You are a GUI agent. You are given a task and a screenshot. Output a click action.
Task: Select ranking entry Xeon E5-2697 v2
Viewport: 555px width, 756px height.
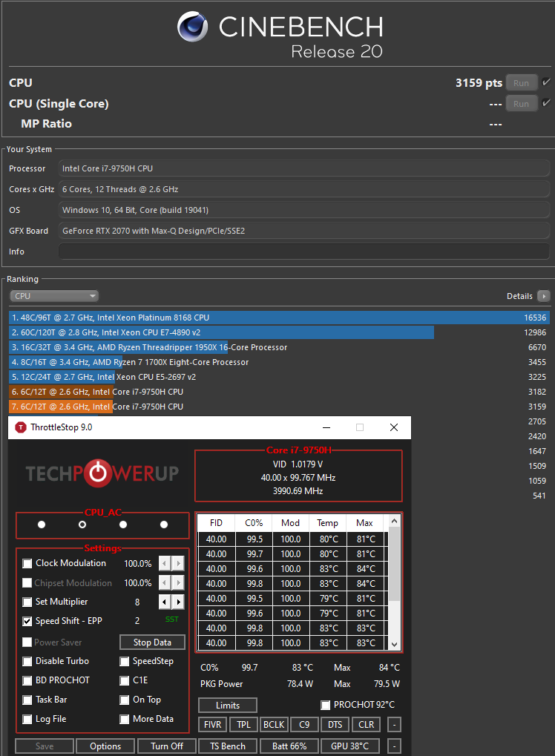(279, 377)
